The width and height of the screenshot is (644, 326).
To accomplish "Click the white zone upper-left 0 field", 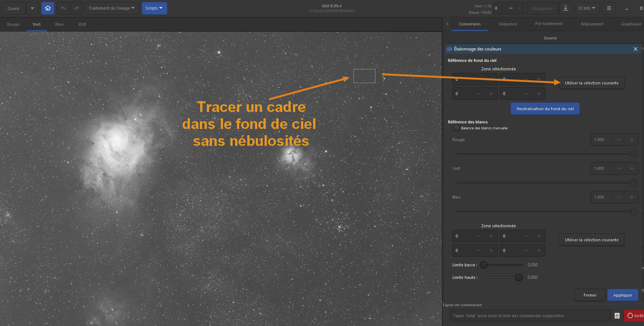I will click(463, 236).
